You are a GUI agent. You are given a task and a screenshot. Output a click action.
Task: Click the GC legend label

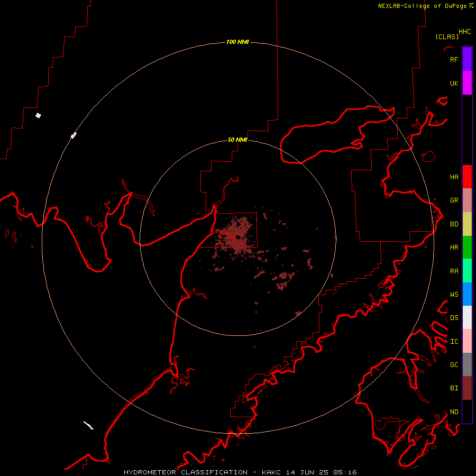pos(454,365)
